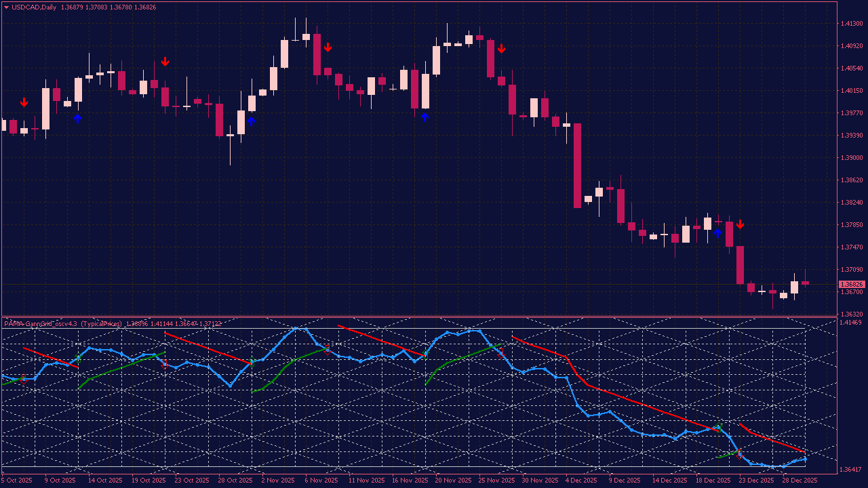Select the blue buy arrow near 18 November
Viewport: 868px width, 488px height.
click(425, 117)
